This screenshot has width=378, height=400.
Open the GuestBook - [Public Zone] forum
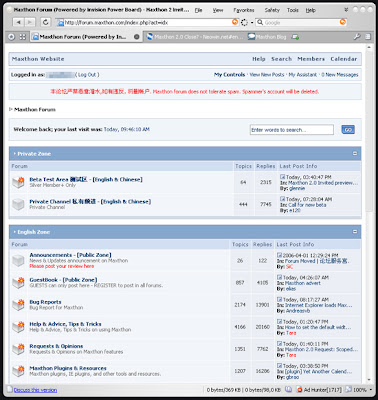click(x=63, y=280)
